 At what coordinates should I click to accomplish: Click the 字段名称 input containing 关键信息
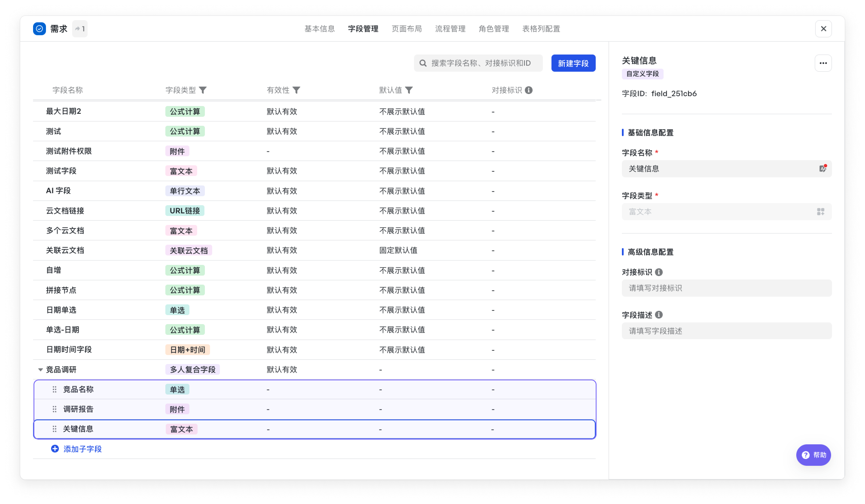pos(726,169)
